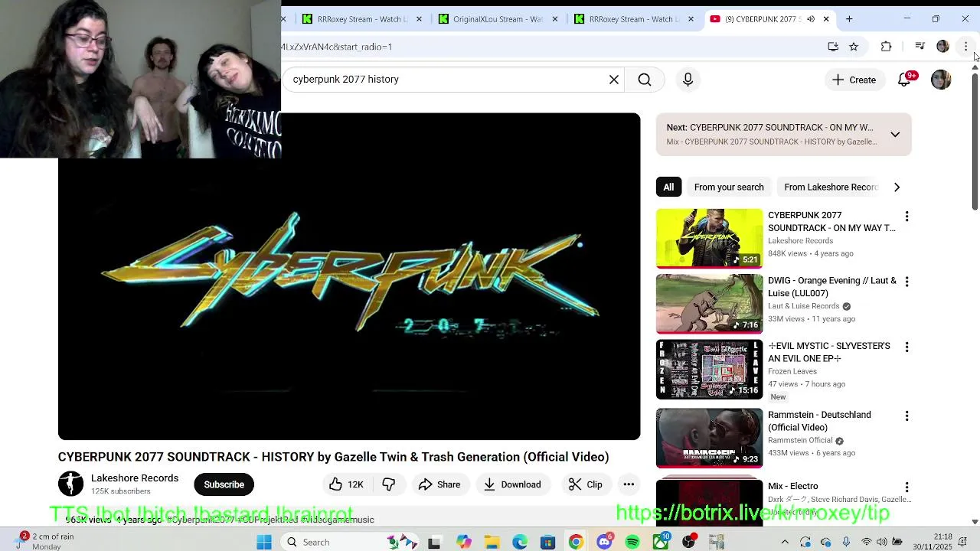
Task: Click the browser address bar URL
Action: click(x=337, y=47)
